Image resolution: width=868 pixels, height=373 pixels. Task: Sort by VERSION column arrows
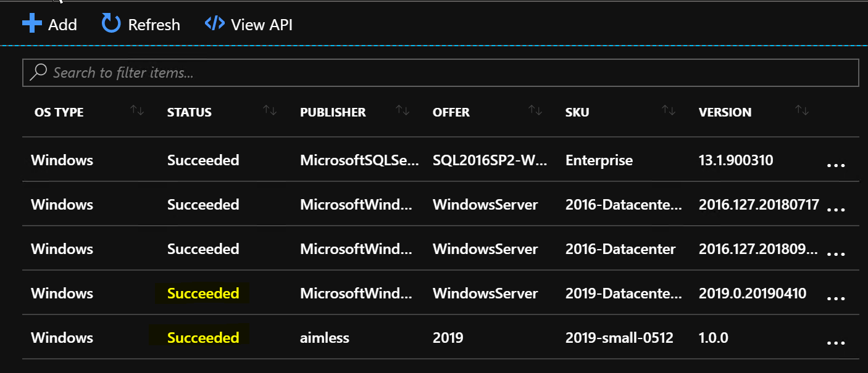[x=802, y=111]
